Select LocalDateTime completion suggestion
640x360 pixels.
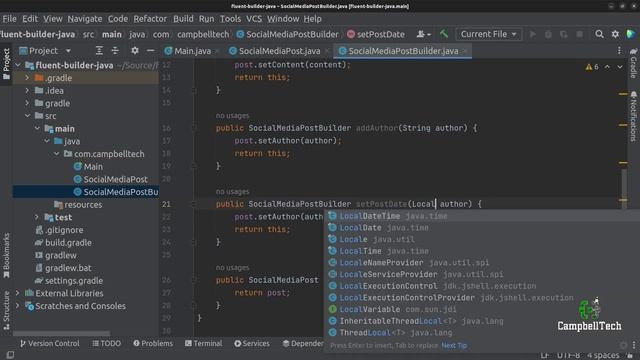click(482, 216)
